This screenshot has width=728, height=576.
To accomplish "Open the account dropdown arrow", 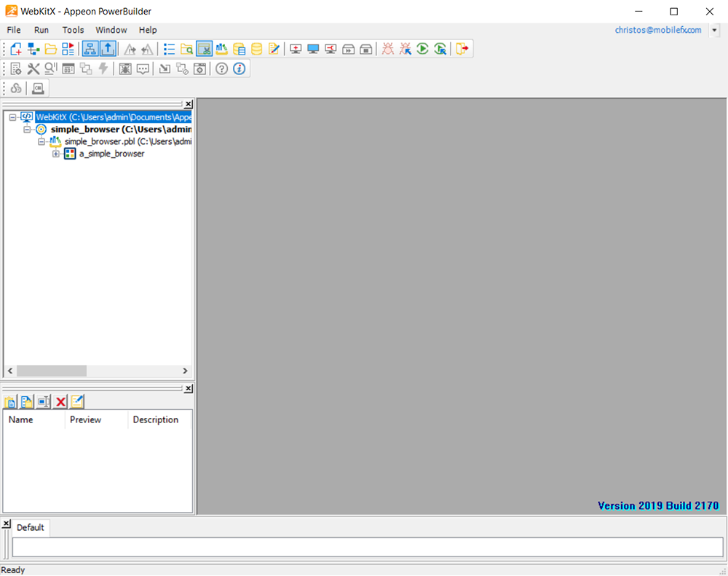I will pyautogui.click(x=715, y=30).
